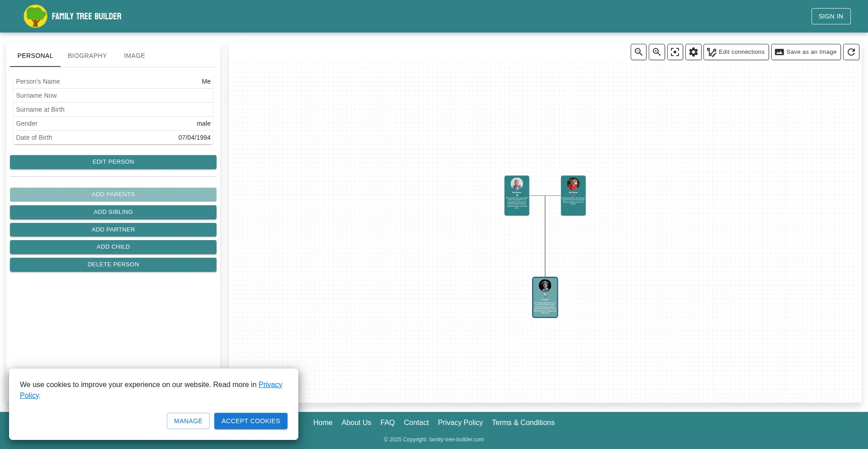Delete the selected person
The height and width of the screenshot is (449, 868).
(113, 265)
